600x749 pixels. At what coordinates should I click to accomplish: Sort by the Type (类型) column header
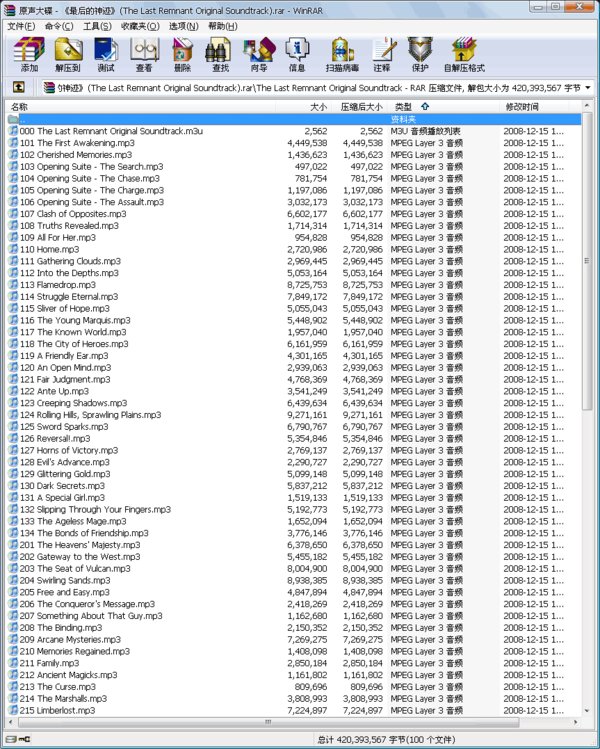443,107
